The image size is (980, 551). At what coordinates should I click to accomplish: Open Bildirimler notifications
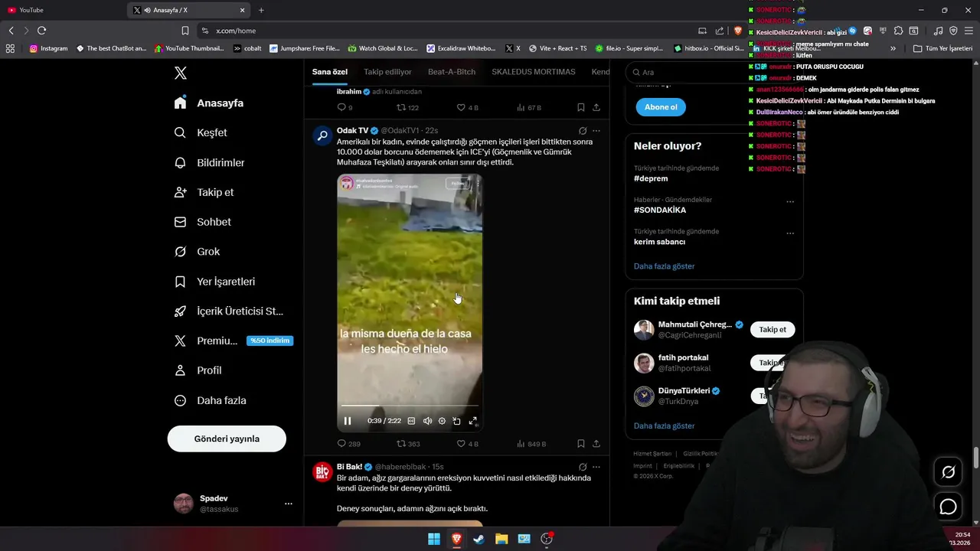point(209,162)
